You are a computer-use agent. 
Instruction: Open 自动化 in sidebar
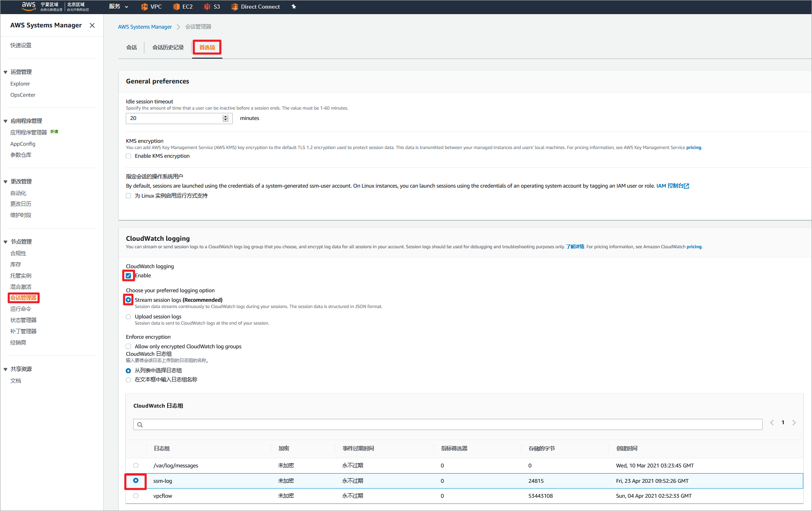[x=18, y=193]
